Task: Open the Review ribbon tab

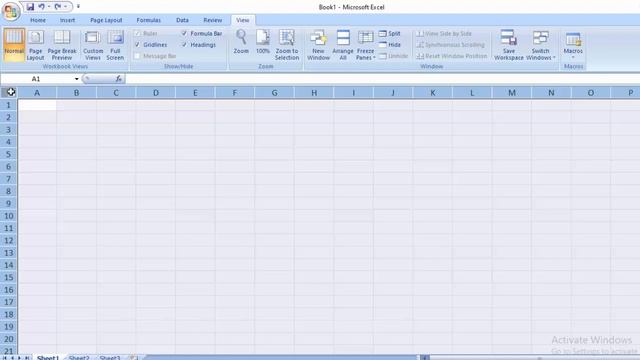Action: tap(213, 20)
